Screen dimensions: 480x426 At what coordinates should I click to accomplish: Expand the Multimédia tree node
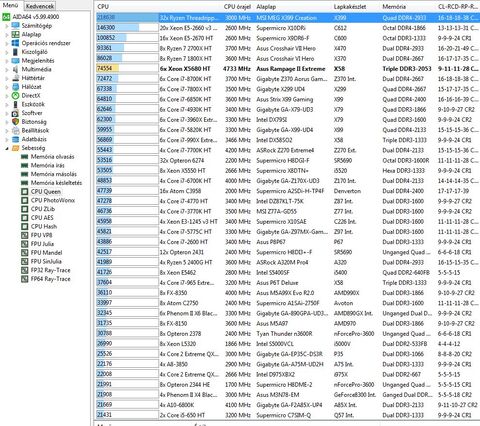(x=7, y=69)
